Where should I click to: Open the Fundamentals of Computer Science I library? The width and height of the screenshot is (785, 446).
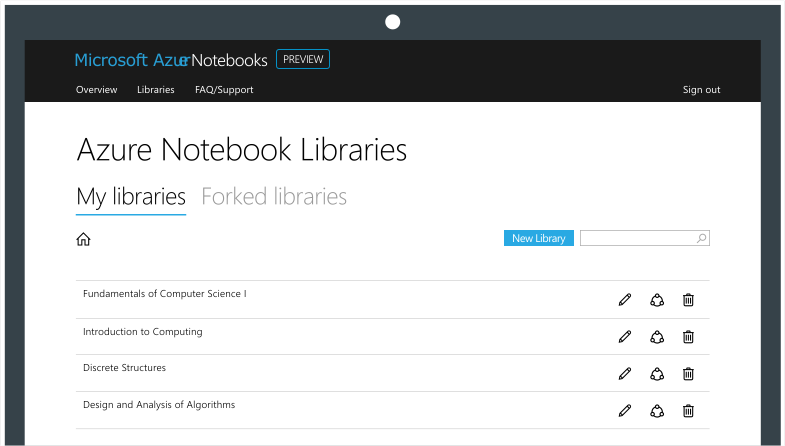point(165,294)
